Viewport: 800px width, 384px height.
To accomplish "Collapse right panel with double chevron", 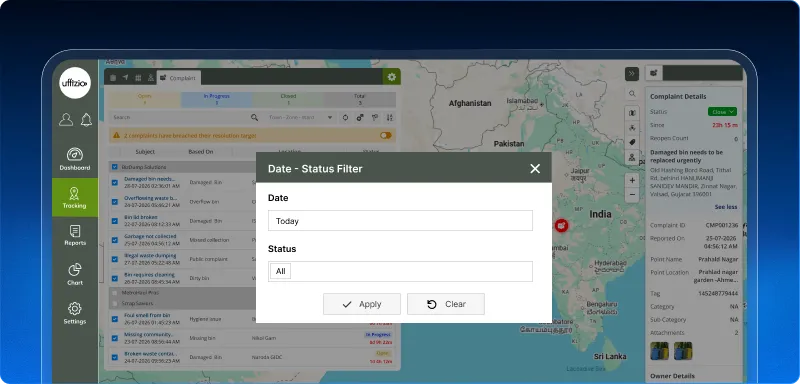I will (x=632, y=73).
